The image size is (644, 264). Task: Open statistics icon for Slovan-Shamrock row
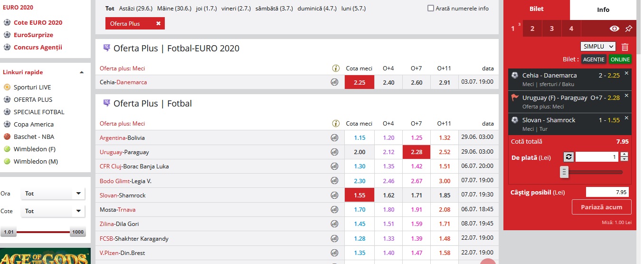pyautogui.click(x=335, y=195)
